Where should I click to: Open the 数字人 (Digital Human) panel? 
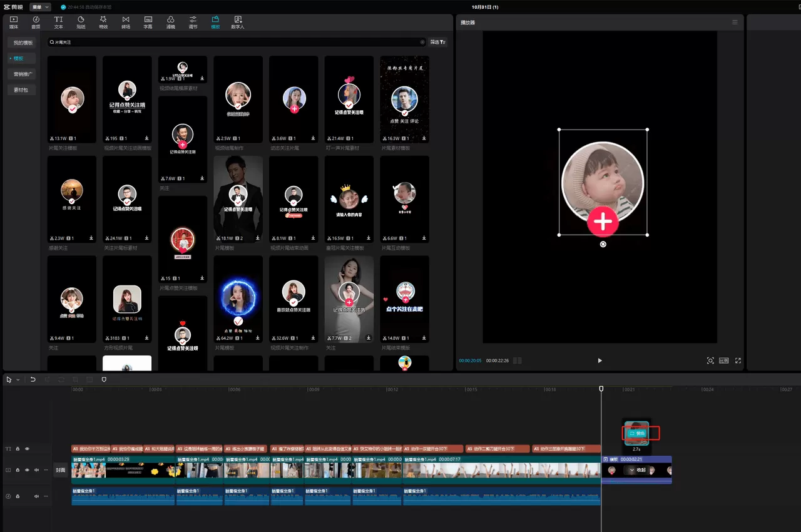point(237,23)
